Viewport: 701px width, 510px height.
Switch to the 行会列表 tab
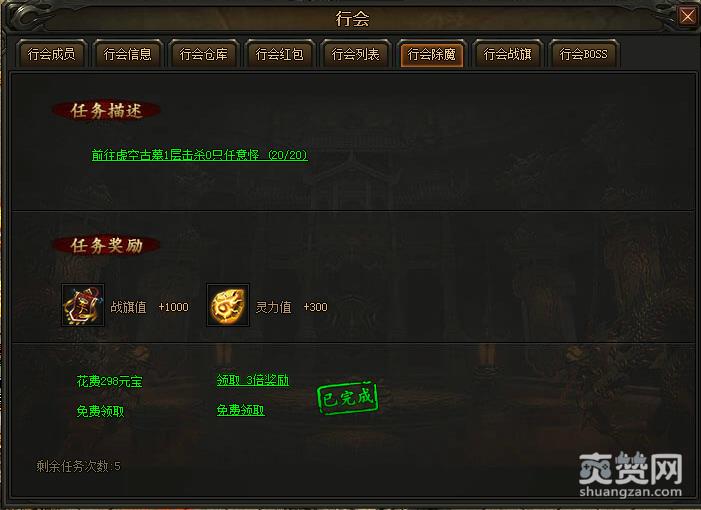(355, 54)
